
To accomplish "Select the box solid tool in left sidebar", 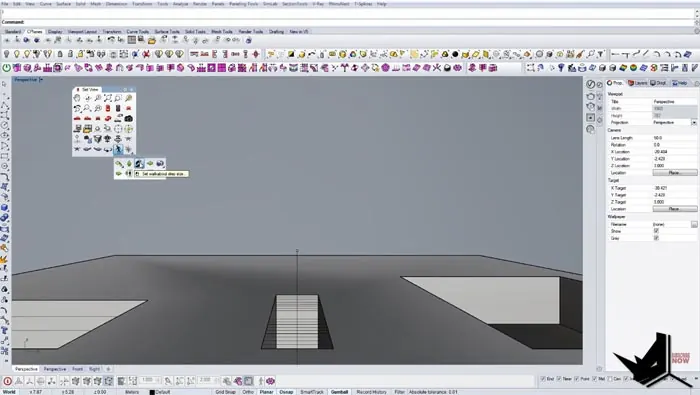I will [x=4, y=208].
